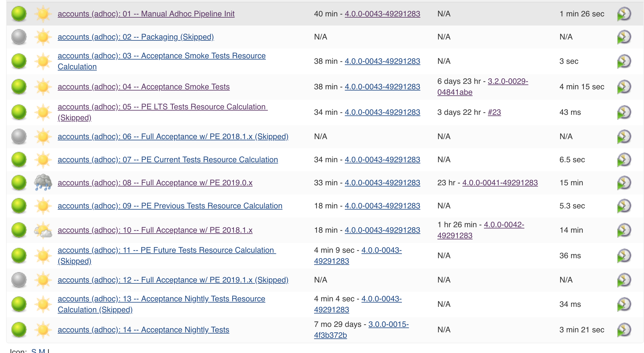Image resolution: width=644 pixels, height=353 pixels.
Task: Click sunny weather icon for 07 PE Current Tests
Action: (43, 160)
